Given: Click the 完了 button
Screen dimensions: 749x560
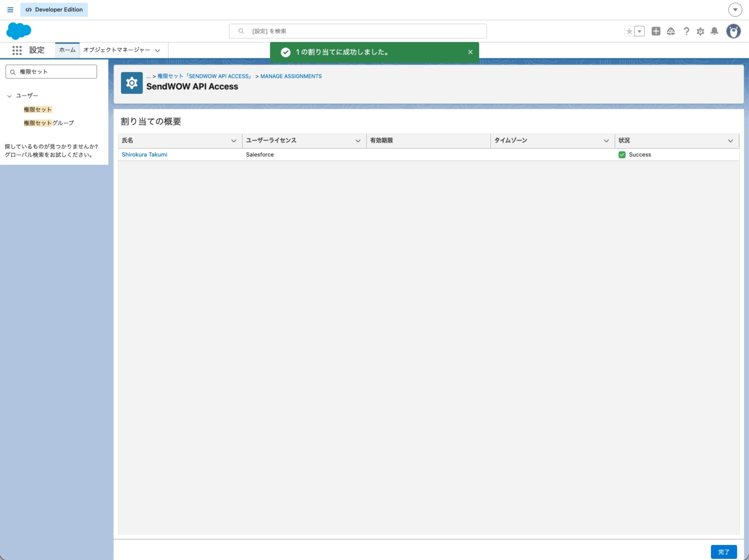Looking at the screenshot, I should (723, 552).
